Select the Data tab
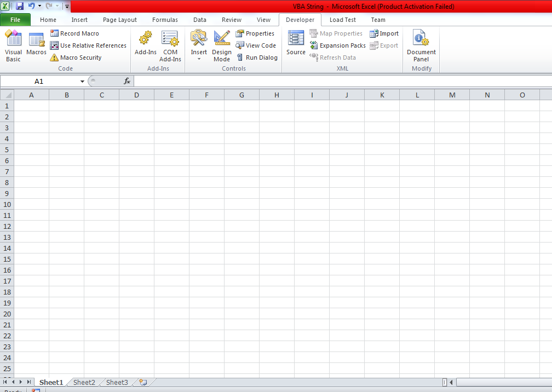Screen dimensions: 552x392 (x=199, y=20)
